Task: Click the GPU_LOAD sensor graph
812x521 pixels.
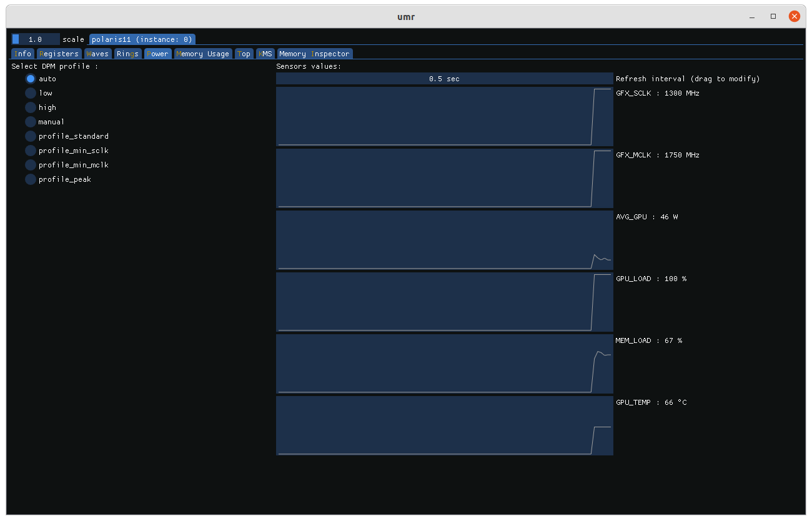Action: (x=445, y=302)
